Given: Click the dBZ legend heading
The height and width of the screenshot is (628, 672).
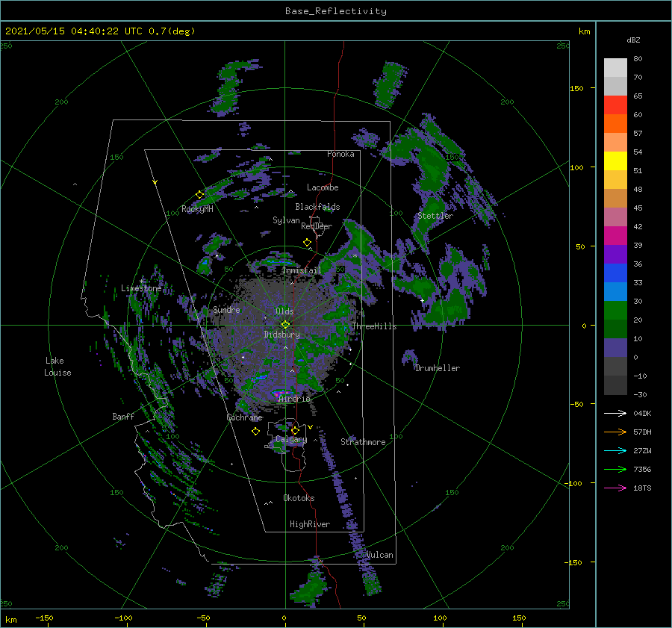Looking at the screenshot, I should click(633, 40).
